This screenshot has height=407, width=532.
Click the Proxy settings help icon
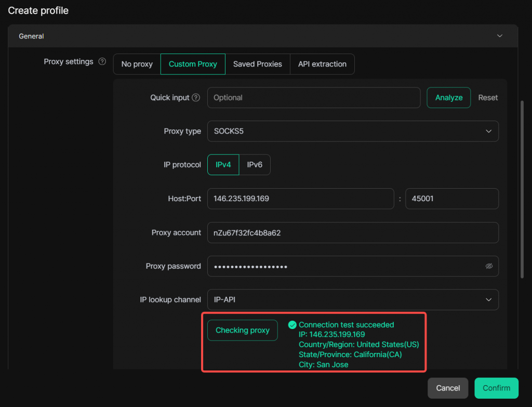point(102,62)
